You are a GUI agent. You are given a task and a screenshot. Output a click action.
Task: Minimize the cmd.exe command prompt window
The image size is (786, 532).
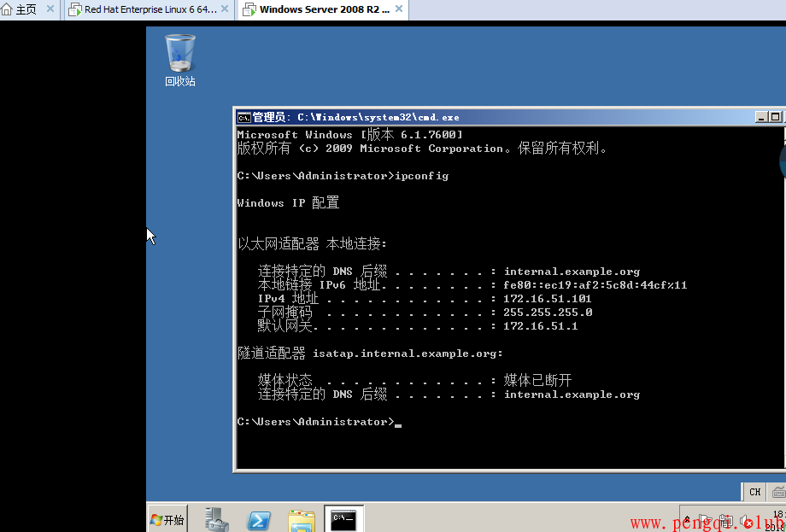pos(760,117)
